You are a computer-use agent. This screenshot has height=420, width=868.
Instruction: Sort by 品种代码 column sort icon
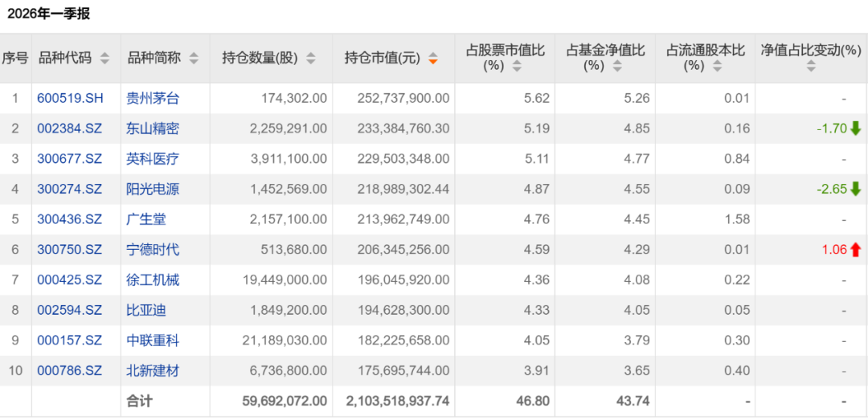104,59
